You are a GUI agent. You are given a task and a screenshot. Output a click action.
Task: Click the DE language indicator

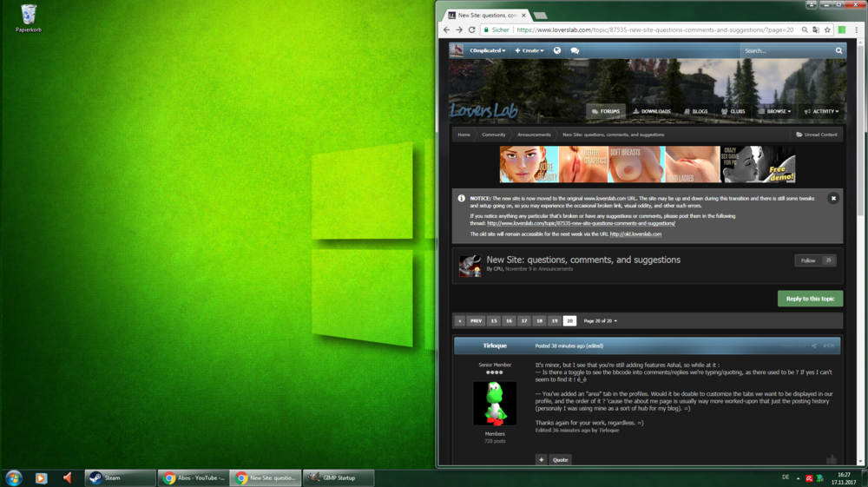pyautogui.click(x=786, y=477)
